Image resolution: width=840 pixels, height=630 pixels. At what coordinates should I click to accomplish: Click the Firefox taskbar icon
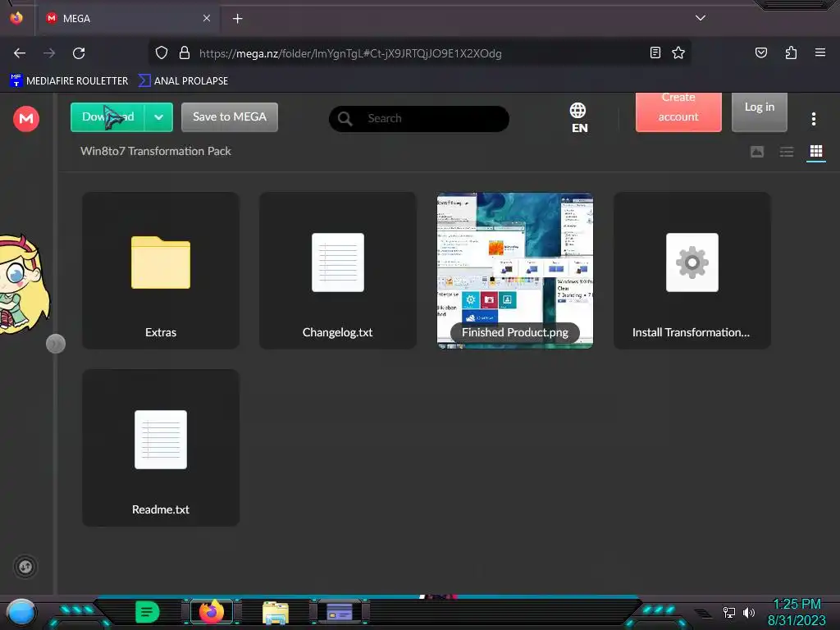point(212,612)
